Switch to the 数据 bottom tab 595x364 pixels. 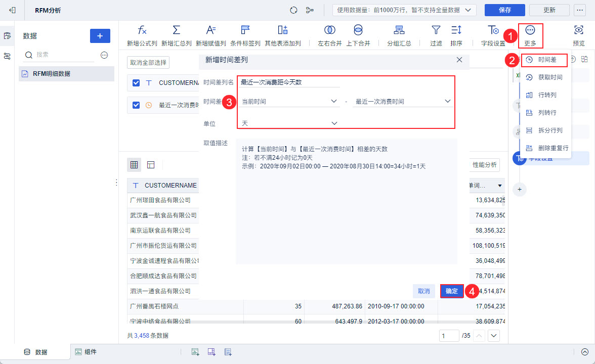(x=35, y=352)
